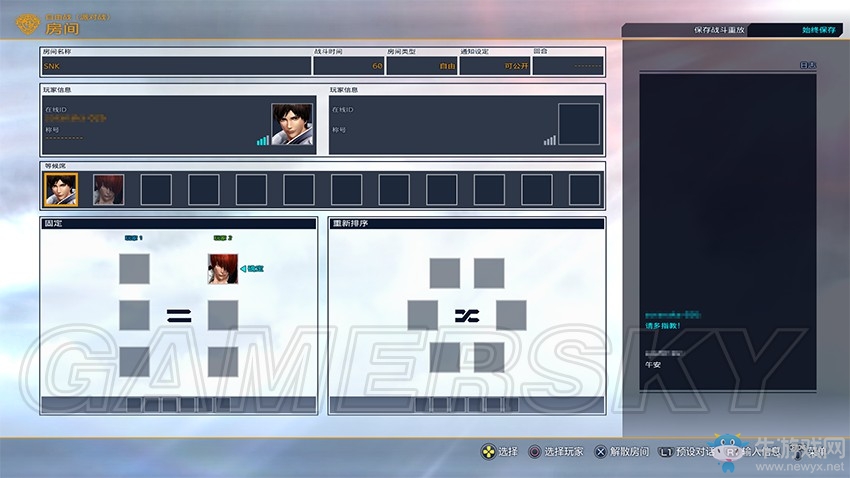Click the 房间类型 field label
This screenshot has height=478, width=850.
coord(402,51)
